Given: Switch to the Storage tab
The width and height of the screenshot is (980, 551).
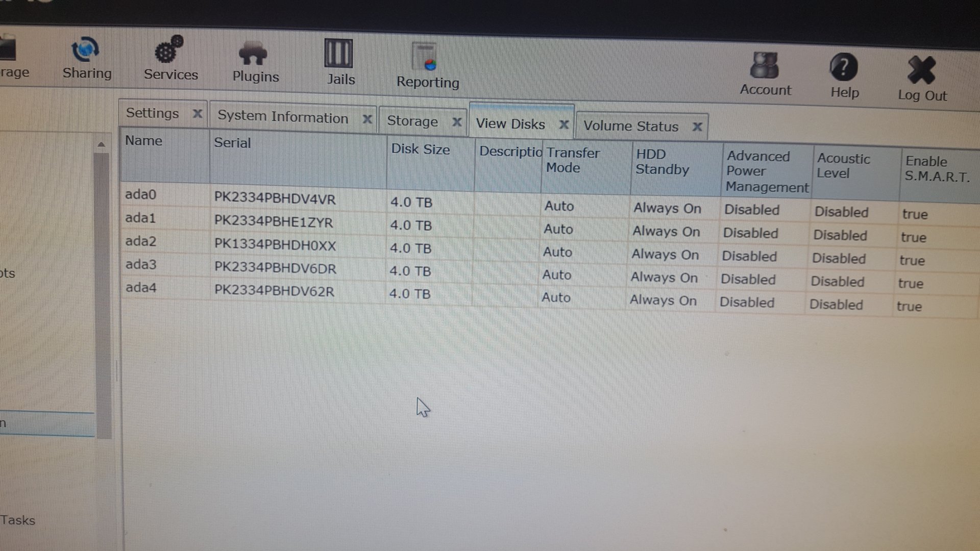Looking at the screenshot, I should [412, 121].
